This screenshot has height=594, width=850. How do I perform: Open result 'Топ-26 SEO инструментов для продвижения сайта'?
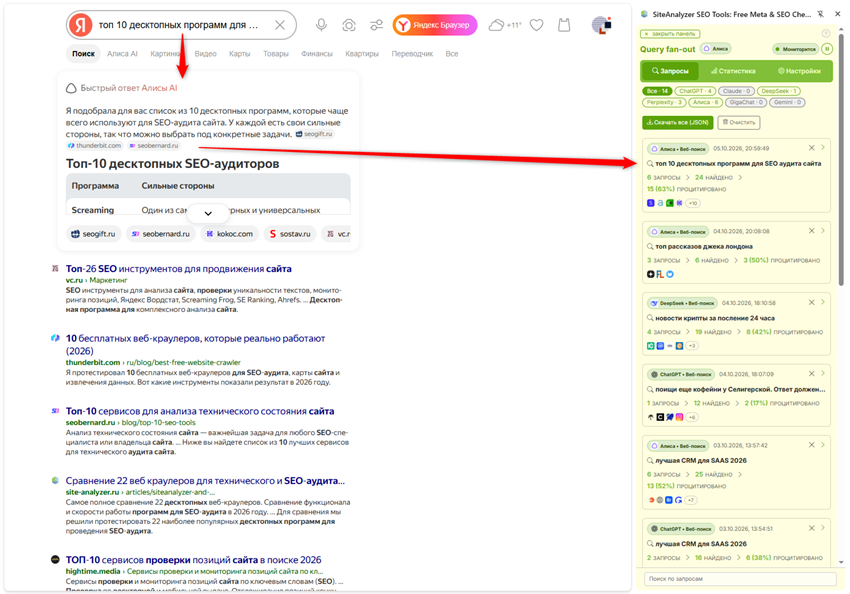(178, 269)
